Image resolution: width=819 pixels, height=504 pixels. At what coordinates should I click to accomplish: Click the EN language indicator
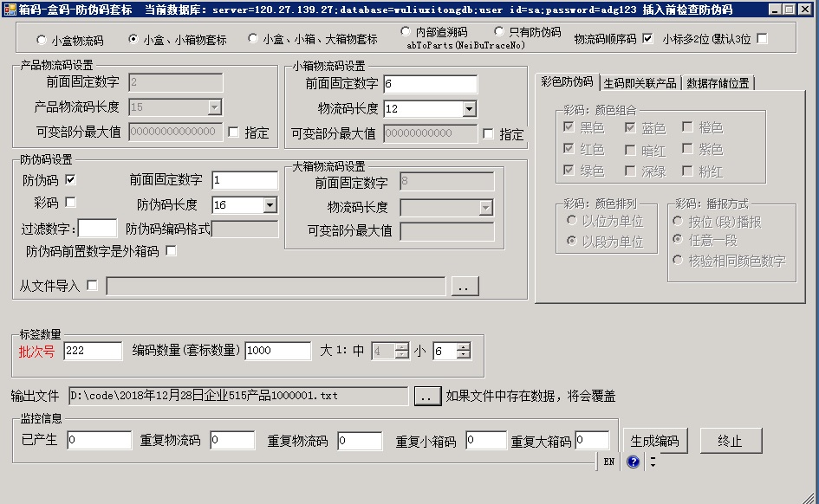[609, 462]
